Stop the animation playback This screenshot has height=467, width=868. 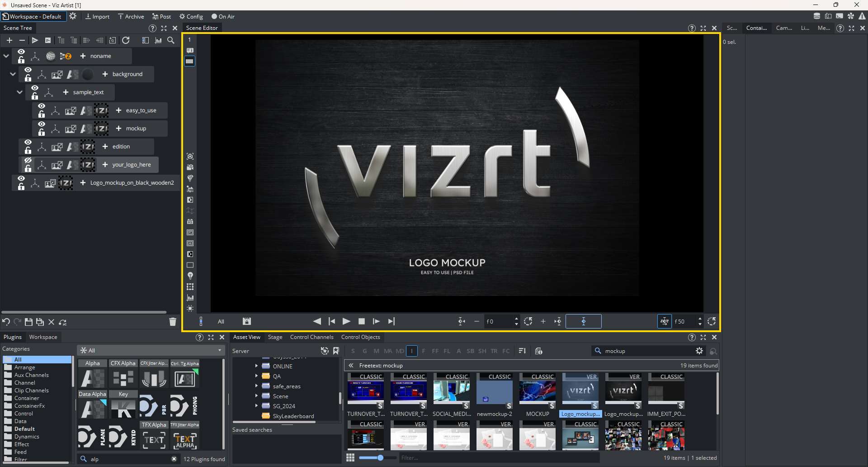point(362,321)
